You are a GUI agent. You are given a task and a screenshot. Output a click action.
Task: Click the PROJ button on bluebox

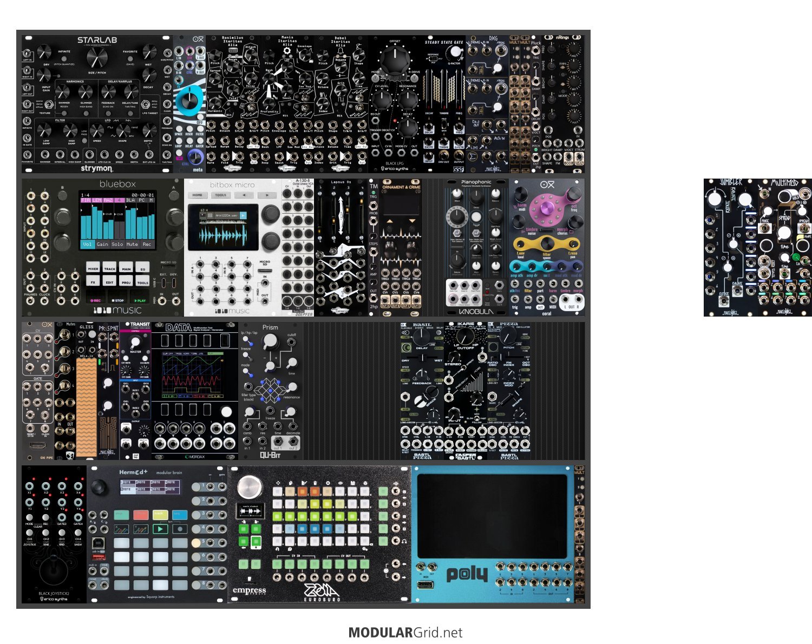[x=126, y=280]
